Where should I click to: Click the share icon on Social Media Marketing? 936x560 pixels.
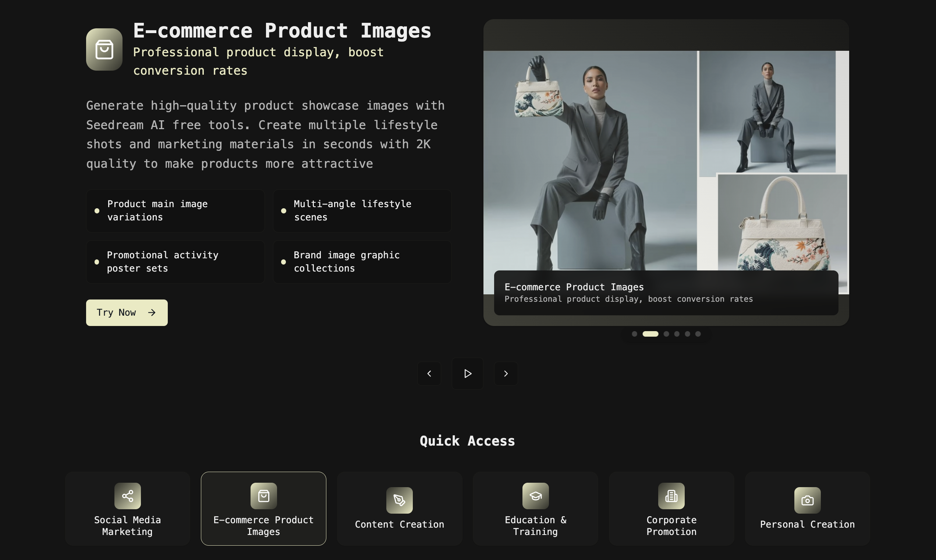pos(128,496)
